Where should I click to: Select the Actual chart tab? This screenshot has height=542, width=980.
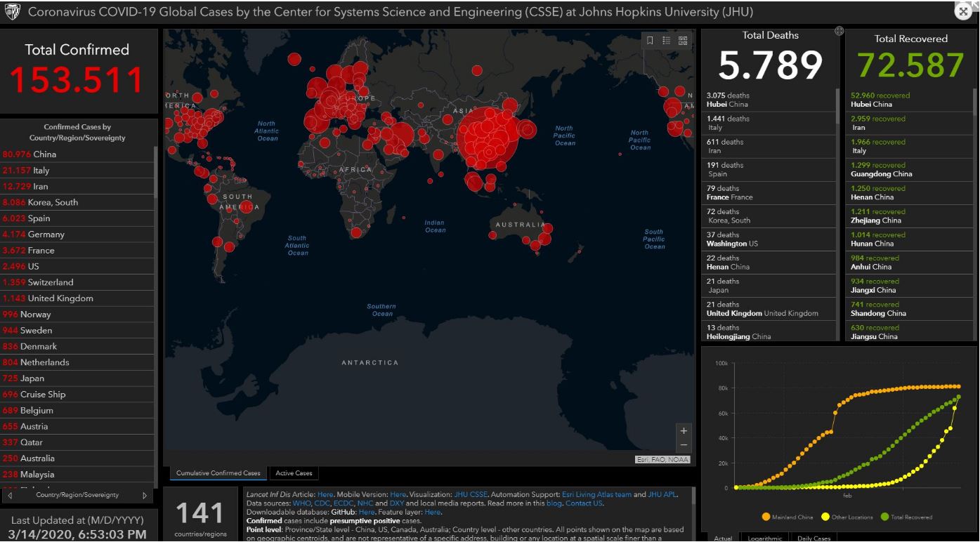pos(723,538)
